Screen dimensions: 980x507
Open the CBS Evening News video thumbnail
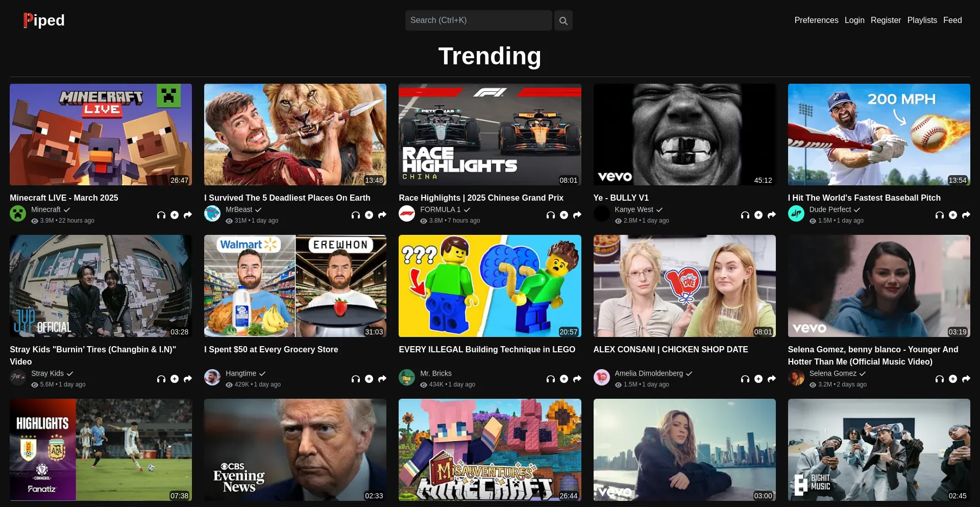[x=295, y=450]
